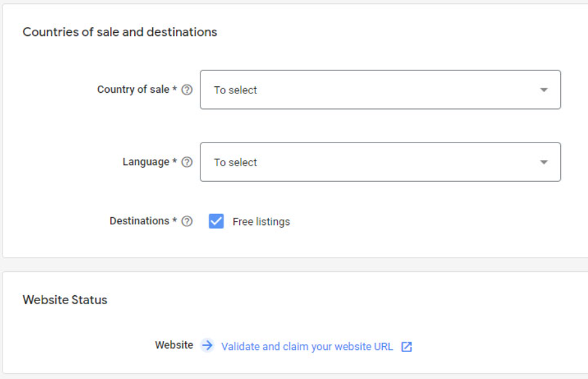
Task: Open the Language combo box
Action: [380, 162]
